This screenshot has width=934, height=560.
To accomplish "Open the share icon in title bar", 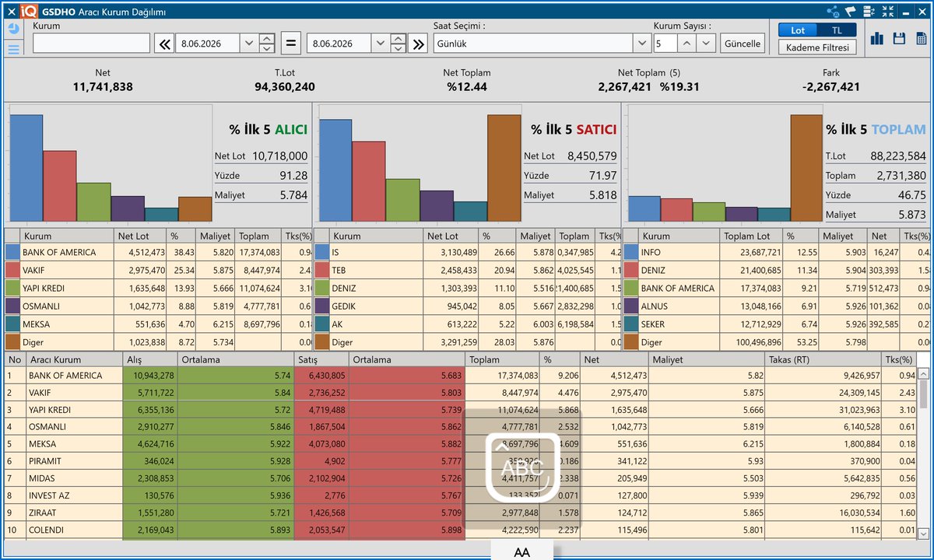I will coord(834,12).
